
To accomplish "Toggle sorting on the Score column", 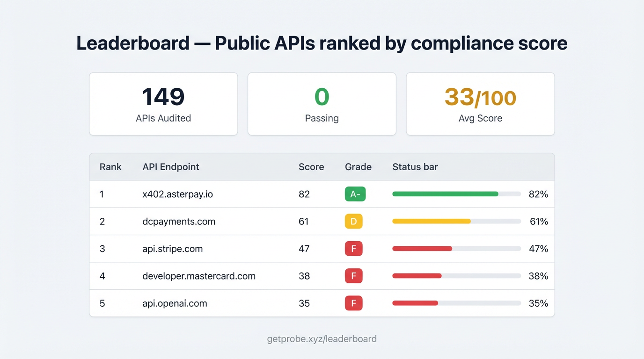I will [311, 166].
